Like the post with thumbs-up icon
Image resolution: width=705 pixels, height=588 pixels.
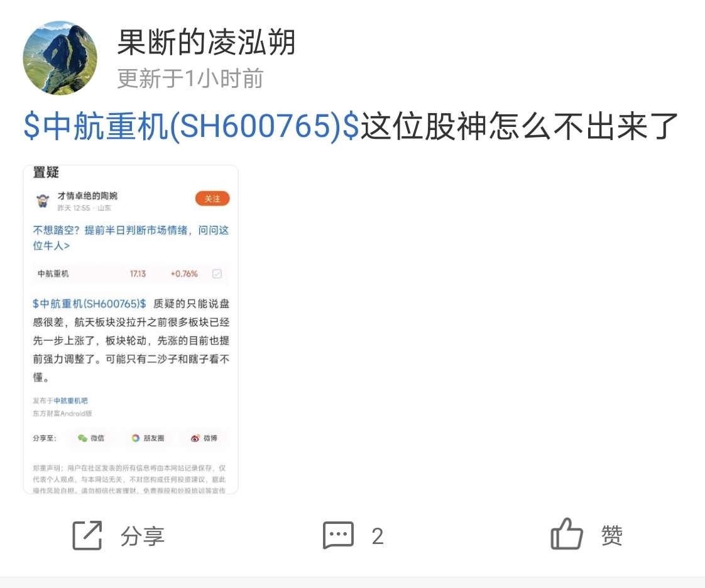pyautogui.click(x=567, y=534)
